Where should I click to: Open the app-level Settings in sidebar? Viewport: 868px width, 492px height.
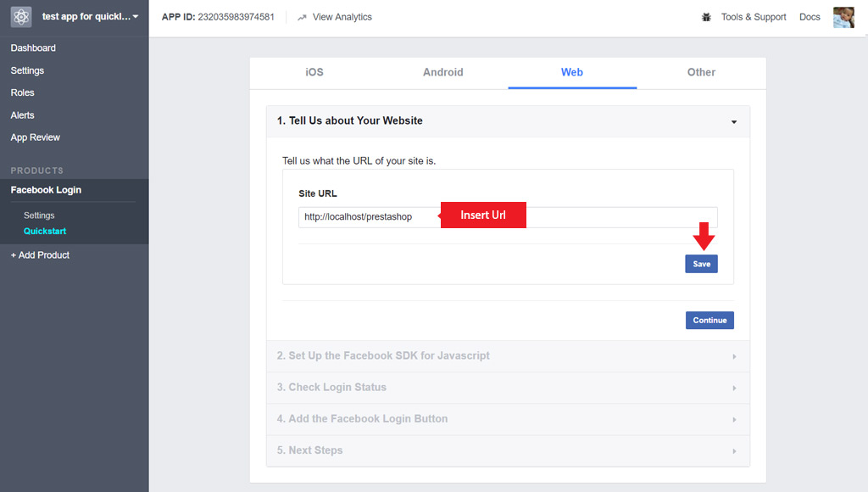[x=27, y=70]
